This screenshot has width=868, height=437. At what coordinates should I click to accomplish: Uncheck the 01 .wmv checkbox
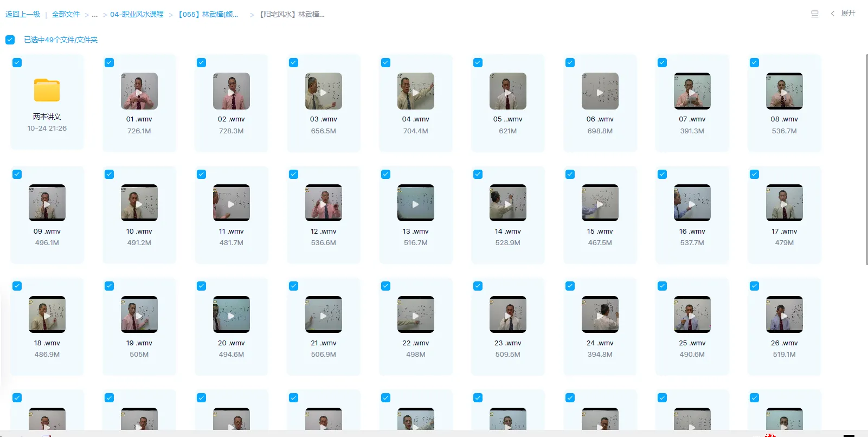tap(109, 62)
